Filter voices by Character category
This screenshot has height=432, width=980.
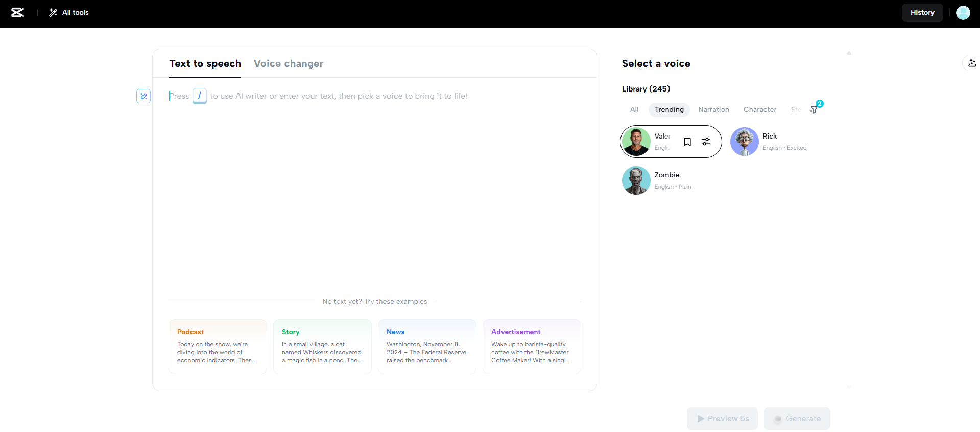(x=759, y=110)
